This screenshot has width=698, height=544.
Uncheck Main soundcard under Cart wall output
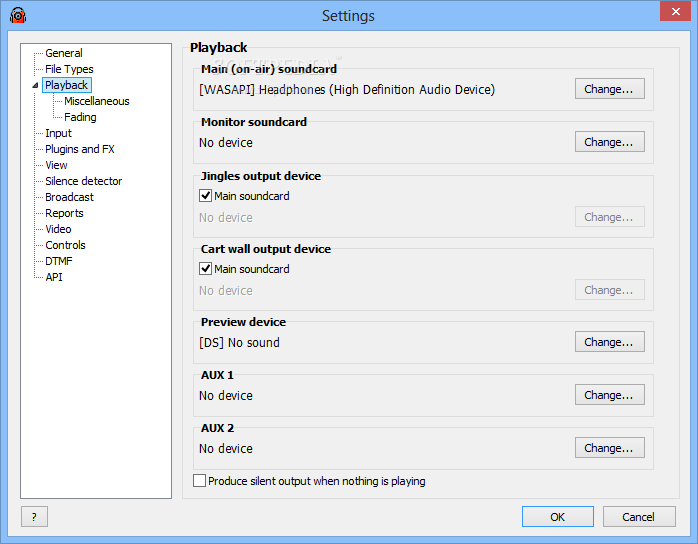[205, 269]
